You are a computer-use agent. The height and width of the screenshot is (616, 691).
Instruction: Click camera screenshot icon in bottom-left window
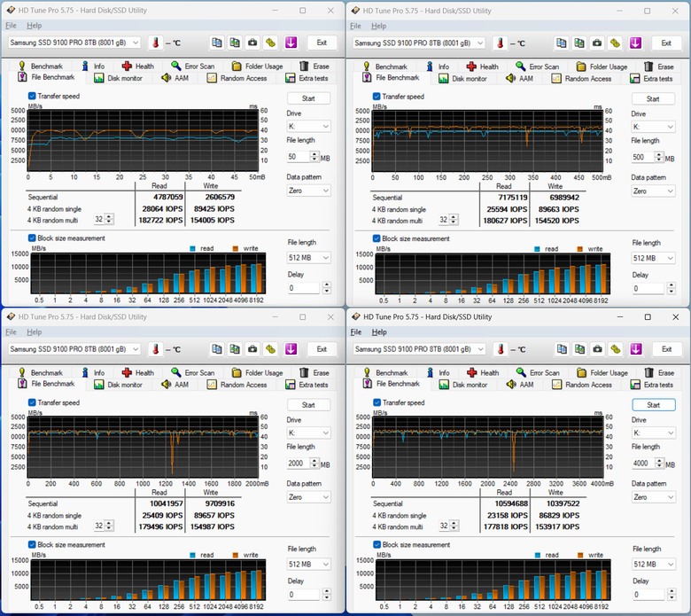(x=252, y=349)
